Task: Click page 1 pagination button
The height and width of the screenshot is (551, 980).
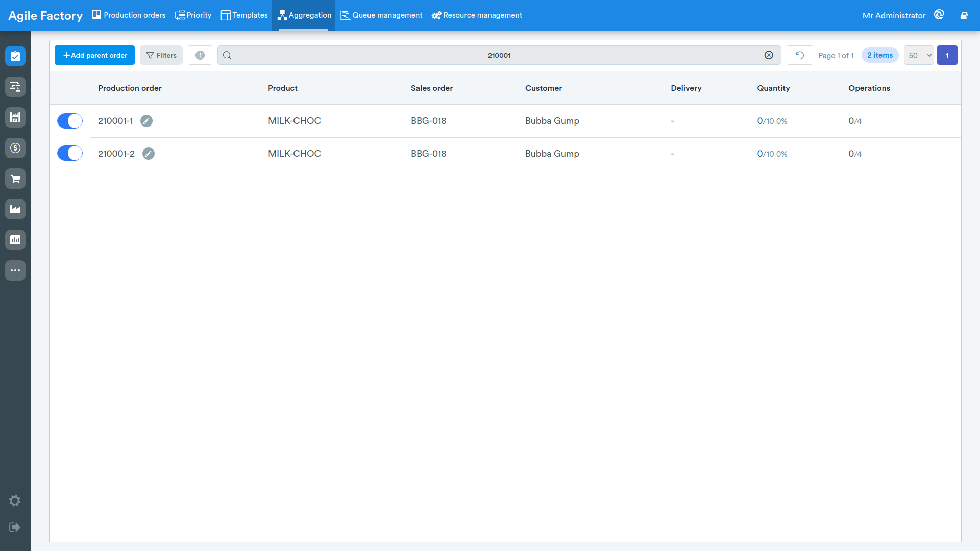Action: 947,55
